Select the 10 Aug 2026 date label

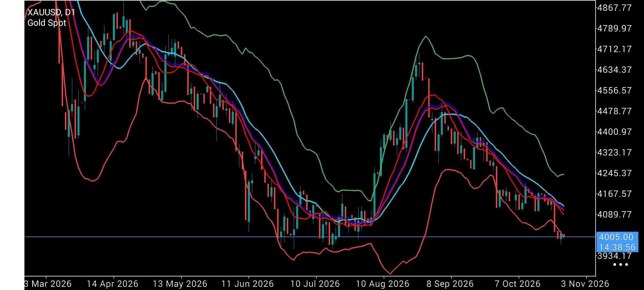tap(382, 284)
